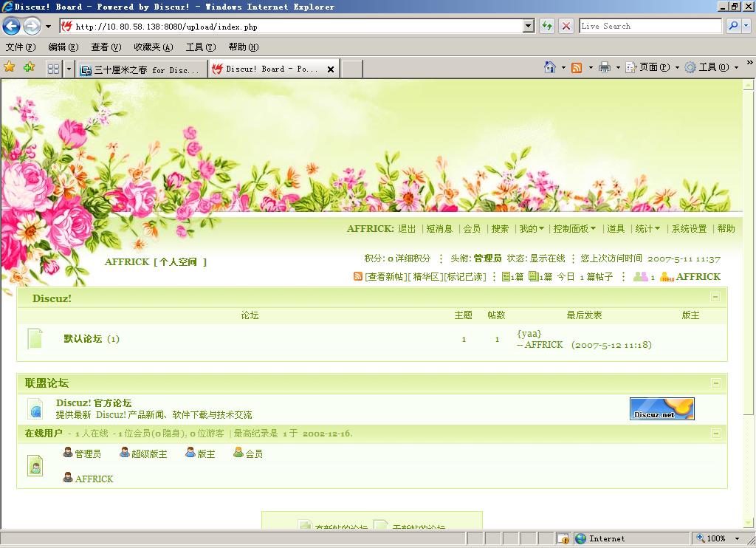Click the address bar URL field
The height and width of the screenshot is (548, 756).
click(291, 26)
